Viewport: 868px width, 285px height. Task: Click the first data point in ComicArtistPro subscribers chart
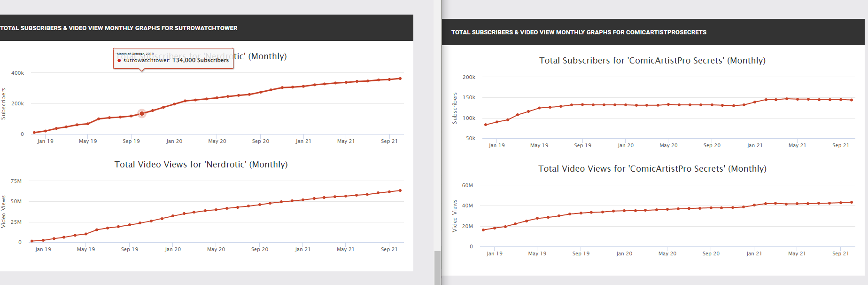tap(486, 125)
